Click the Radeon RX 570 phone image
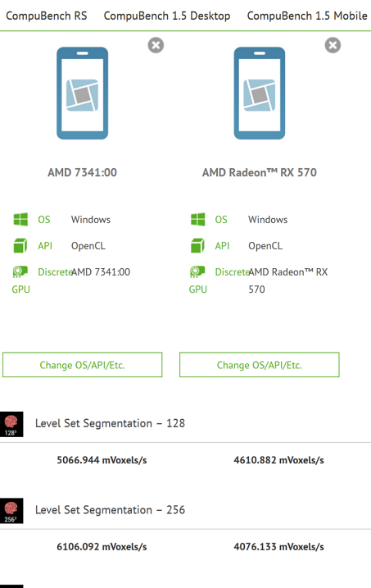The image size is (371, 588). point(260,93)
